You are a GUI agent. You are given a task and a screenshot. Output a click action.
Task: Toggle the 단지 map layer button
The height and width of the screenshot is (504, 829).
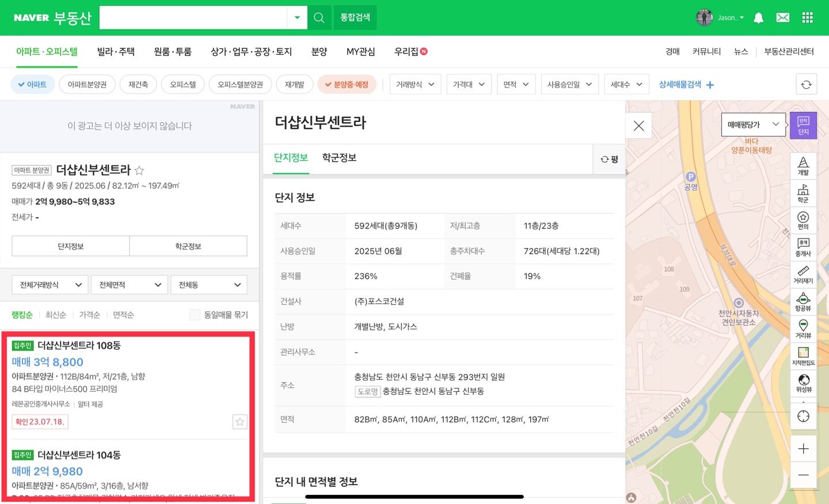[803, 125]
